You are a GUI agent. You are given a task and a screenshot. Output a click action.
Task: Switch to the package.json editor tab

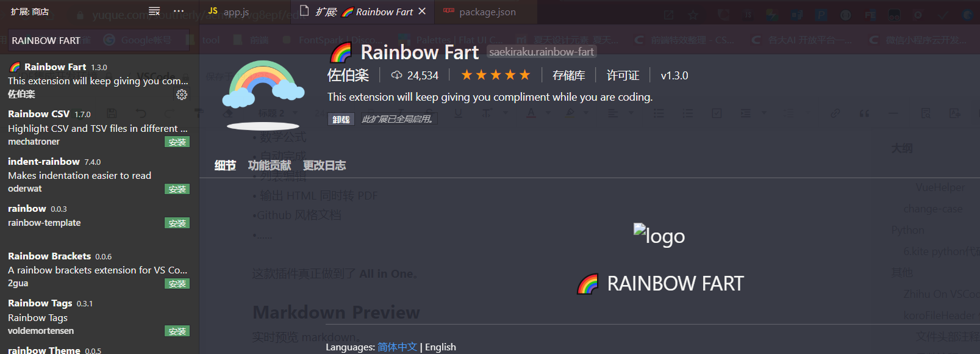coord(487,12)
